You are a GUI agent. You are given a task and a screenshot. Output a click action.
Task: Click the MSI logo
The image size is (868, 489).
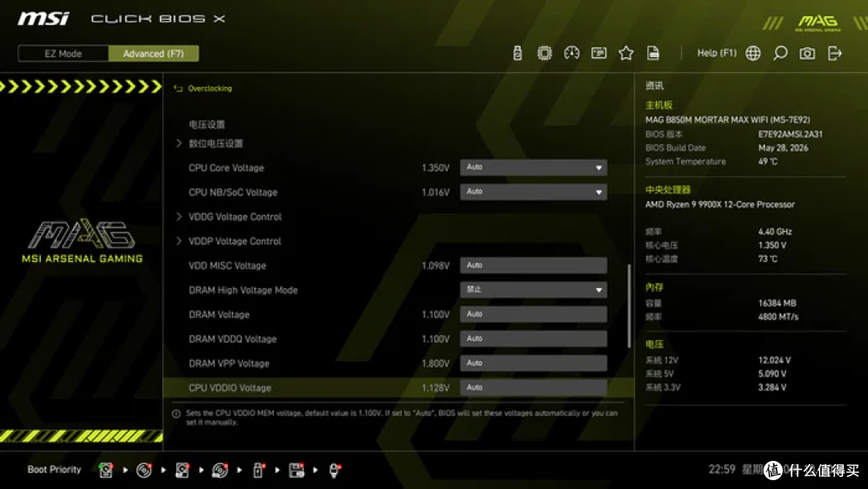coord(43,18)
